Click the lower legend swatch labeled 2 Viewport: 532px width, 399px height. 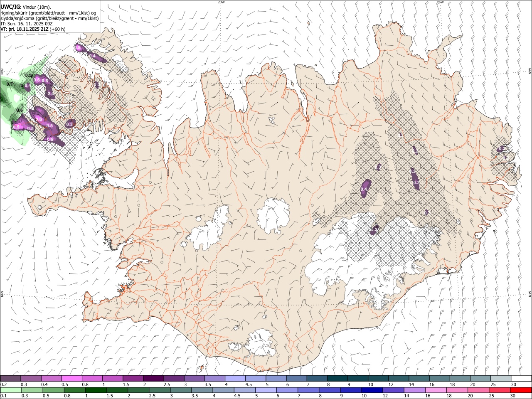[138, 390]
